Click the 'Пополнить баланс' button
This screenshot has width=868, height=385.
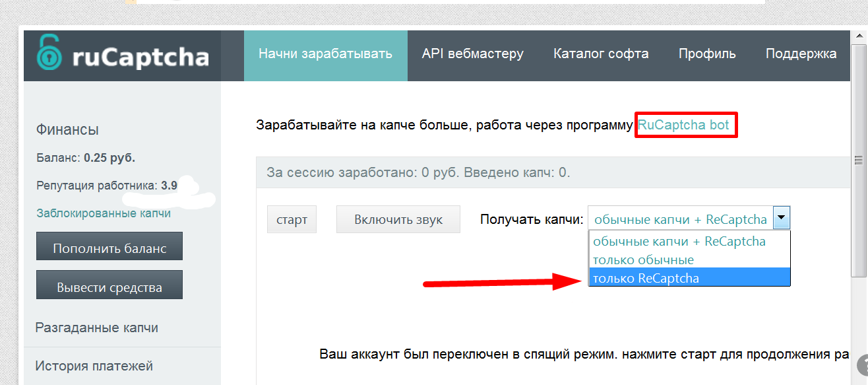pos(109,246)
